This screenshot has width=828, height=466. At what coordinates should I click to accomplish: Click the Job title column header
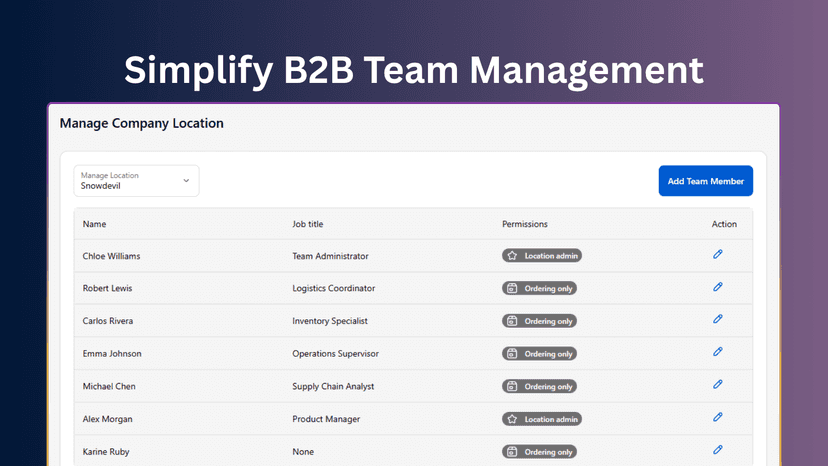(308, 224)
